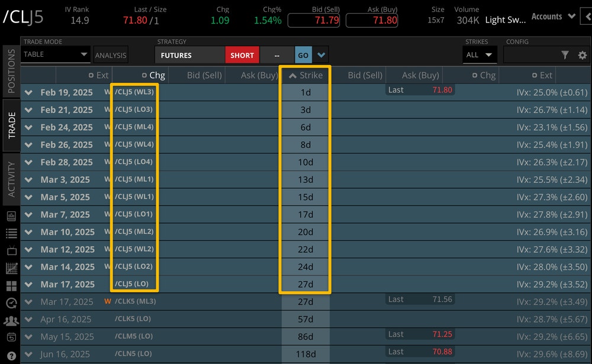Expand the Feb 19, 2025 expiration row

tap(28, 92)
